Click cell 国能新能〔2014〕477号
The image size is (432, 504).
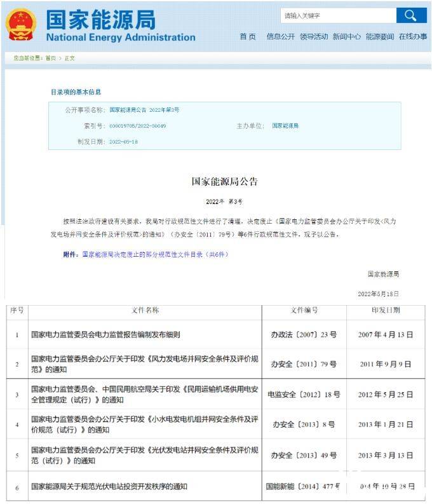coord(303,486)
